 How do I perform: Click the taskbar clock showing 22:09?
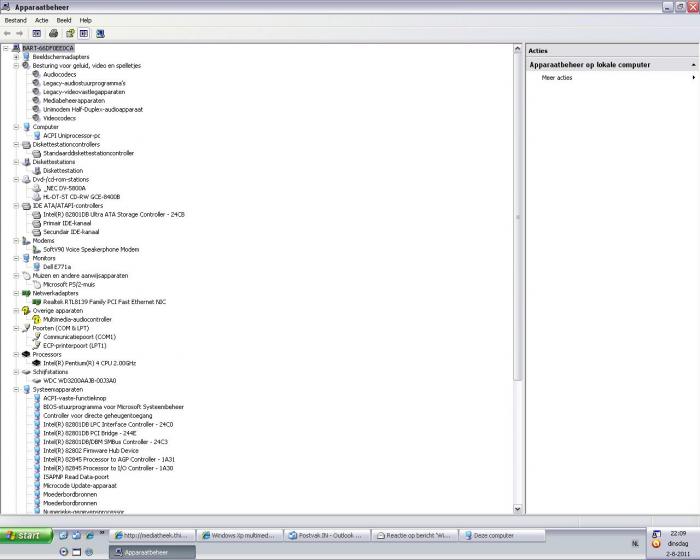[x=678, y=533]
